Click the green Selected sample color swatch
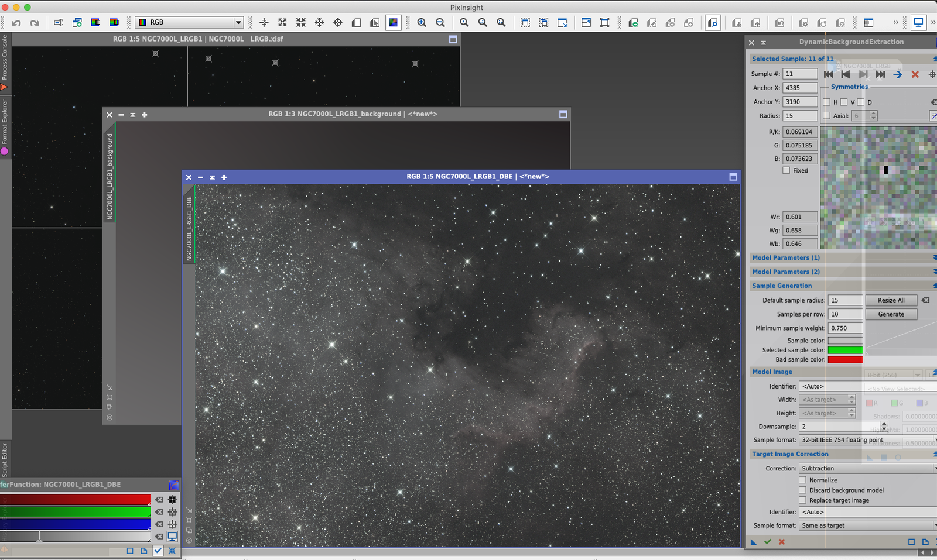The width and height of the screenshot is (937, 560). pos(845,350)
